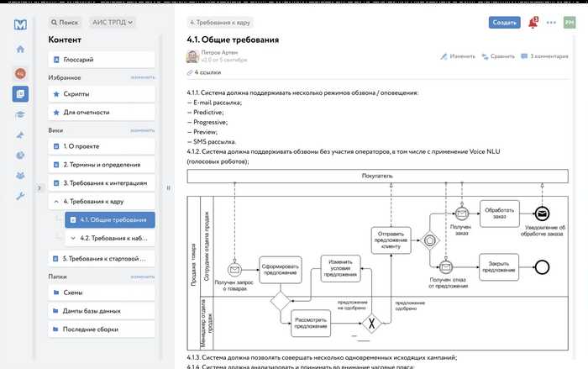
Task: Click the Сформировать предложение diagram task
Action: [x=281, y=270]
